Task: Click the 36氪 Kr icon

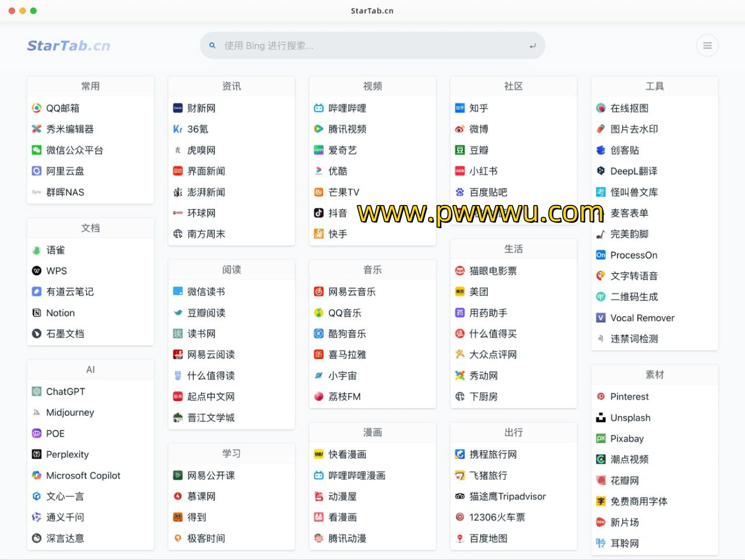Action: [x=178, y=129]
